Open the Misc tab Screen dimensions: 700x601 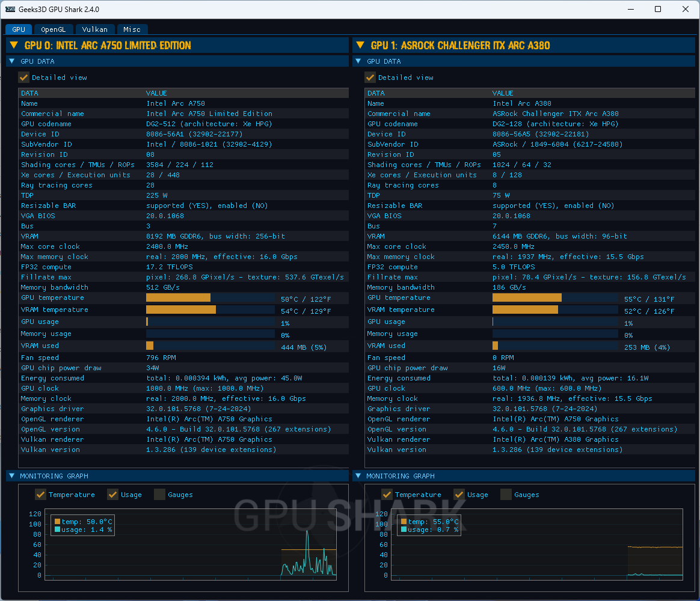click(132, 29)
